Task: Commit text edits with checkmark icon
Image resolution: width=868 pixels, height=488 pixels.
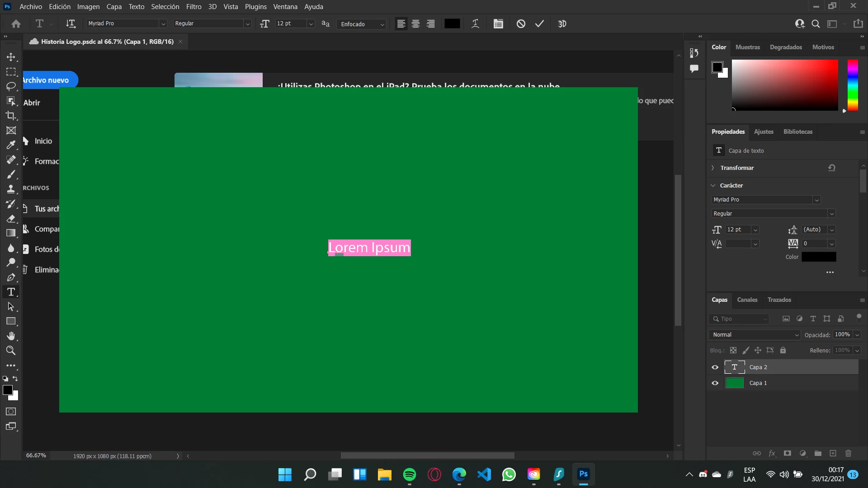Action: 539,24
